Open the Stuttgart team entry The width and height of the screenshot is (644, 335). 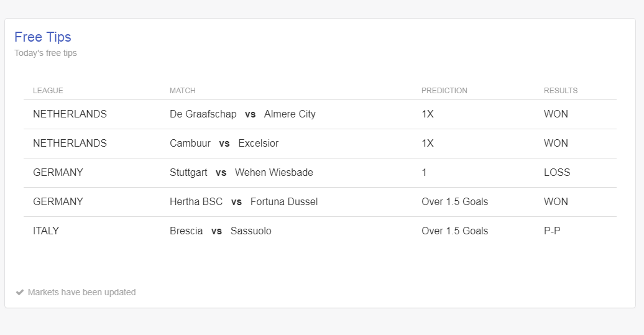tap(188, 172)
